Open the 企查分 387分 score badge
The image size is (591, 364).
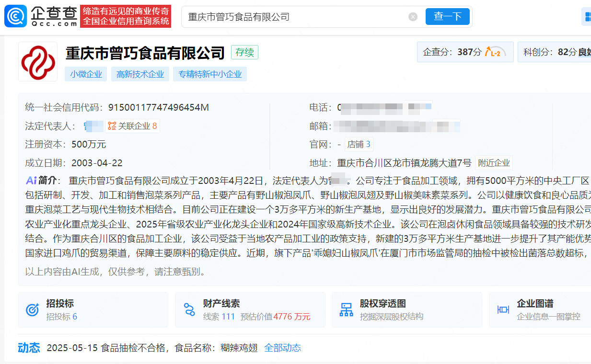click(x=465, y=52)
